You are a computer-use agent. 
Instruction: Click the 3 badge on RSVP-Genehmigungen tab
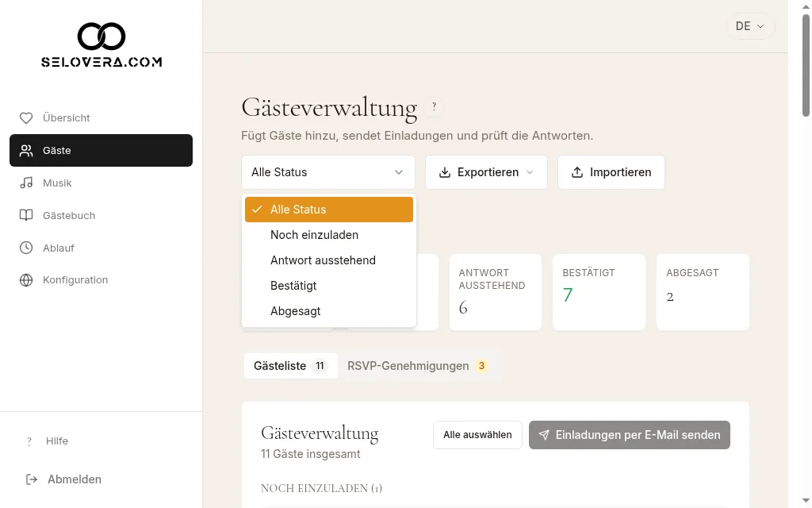[x=481, y=366]
